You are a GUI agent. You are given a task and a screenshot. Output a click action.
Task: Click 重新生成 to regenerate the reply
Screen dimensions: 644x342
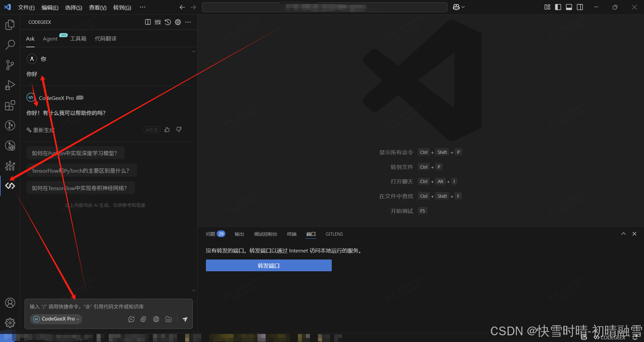pyautogui.click(x=41, y=130)
